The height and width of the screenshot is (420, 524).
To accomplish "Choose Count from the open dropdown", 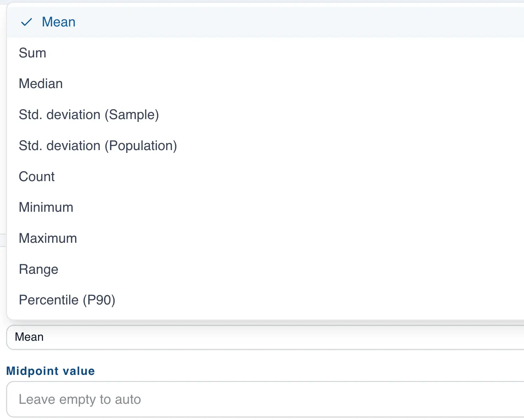I will click(36, 177).
